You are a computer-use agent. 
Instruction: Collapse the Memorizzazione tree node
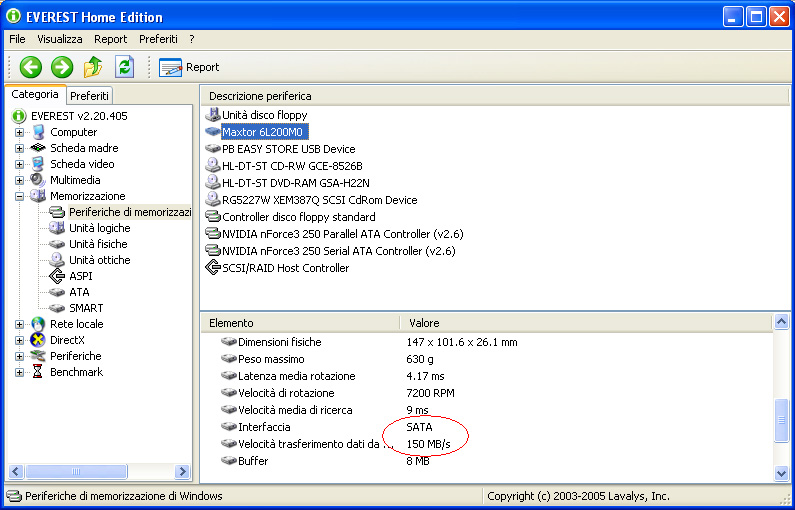[x=20, y=196]
